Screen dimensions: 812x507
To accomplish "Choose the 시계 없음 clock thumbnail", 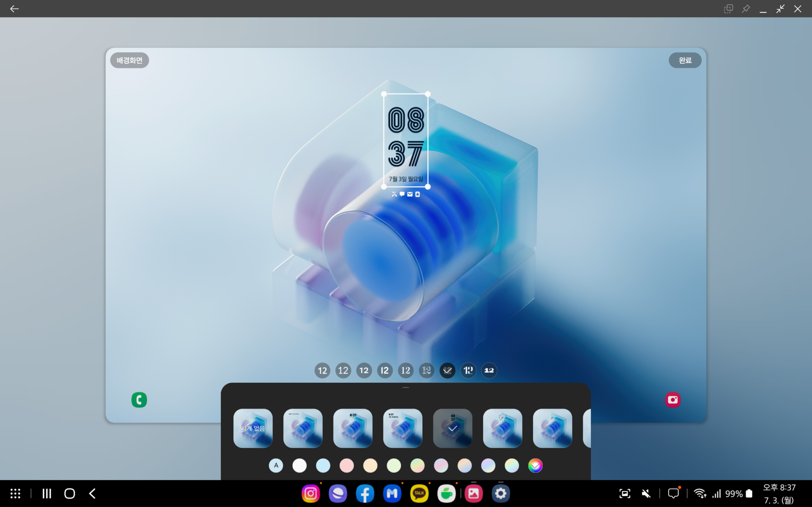I will point(253,429).
